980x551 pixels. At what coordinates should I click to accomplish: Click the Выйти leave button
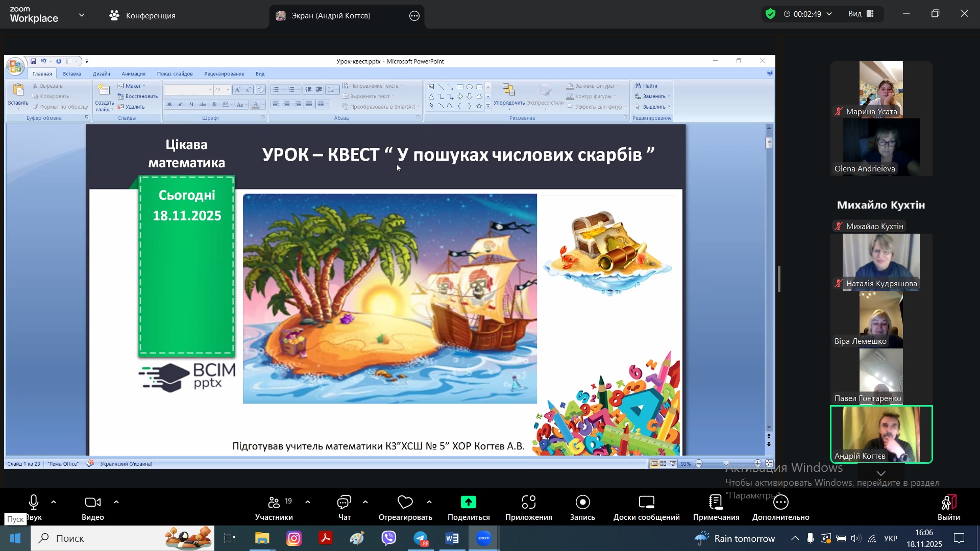click(x=948, y=507)
